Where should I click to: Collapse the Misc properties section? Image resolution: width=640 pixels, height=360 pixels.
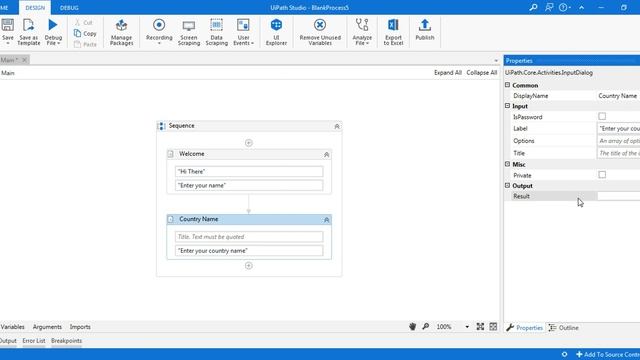pos(507,164)
